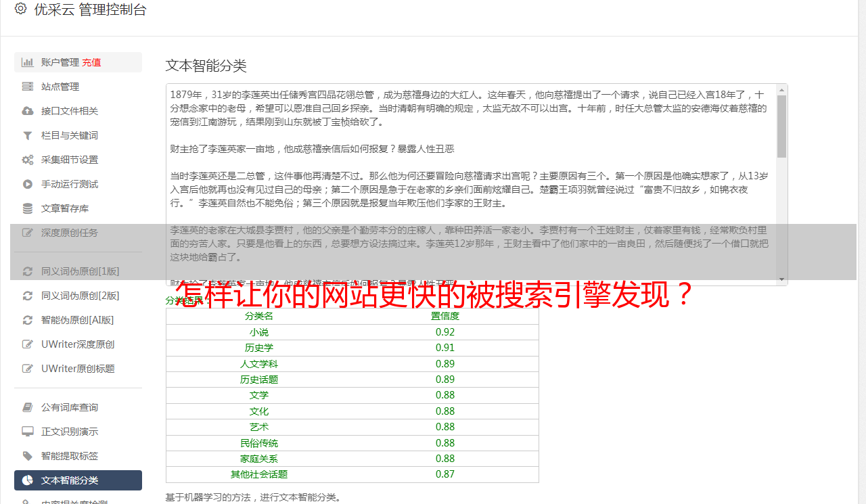Click the 小说 category cell
This screenshot has height=504, width=866.
click(259, 332)
